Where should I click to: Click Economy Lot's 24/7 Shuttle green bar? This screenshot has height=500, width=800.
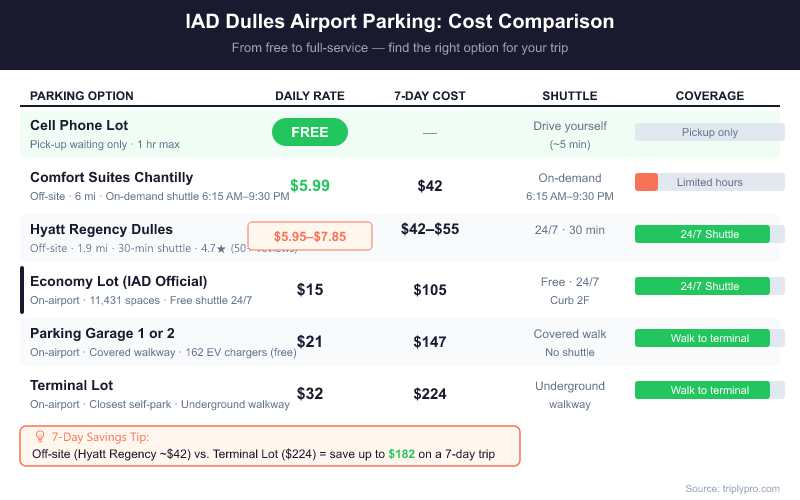coord(703,286)
